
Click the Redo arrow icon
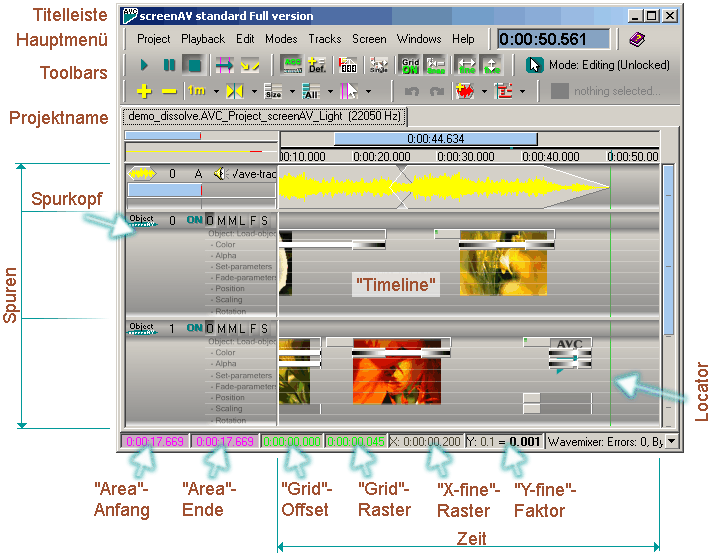pyautogui.click(x=436, y=91)
